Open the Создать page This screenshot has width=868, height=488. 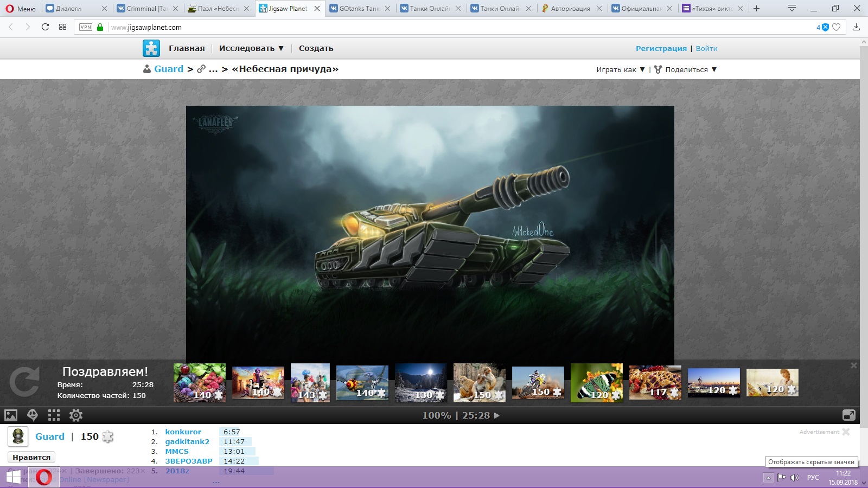click(x=316, y=48)
